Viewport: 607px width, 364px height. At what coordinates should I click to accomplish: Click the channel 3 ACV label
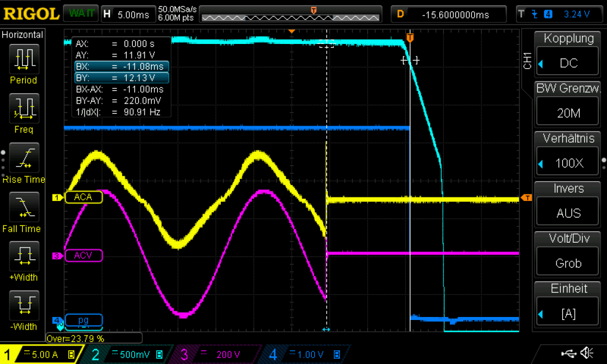point(84,255)
